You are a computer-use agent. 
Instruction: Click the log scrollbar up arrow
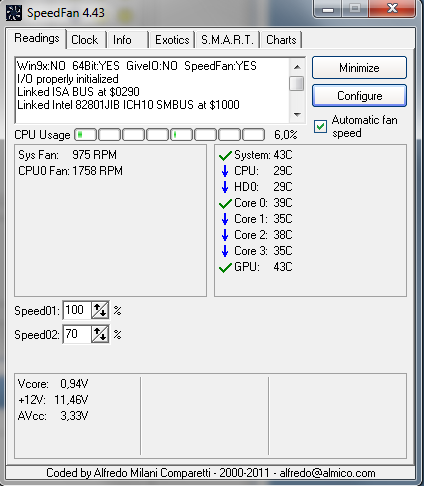297,67
